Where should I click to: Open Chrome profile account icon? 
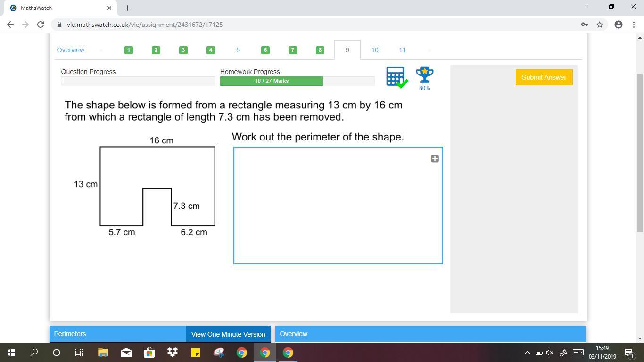(x=618, y=25)
